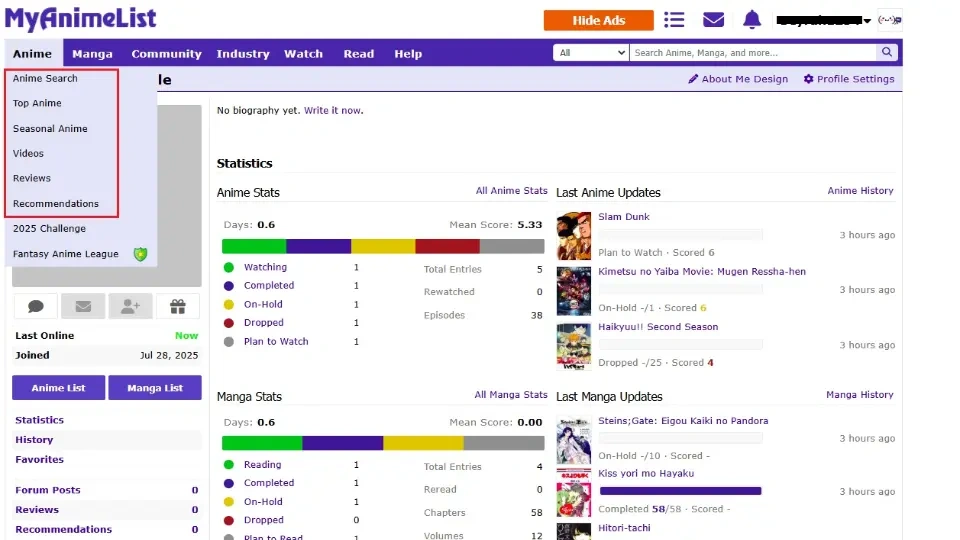Select Recommendations in Anime dropdown
Viewport: 960px width, 540px height.
click(x=56, y=203)
